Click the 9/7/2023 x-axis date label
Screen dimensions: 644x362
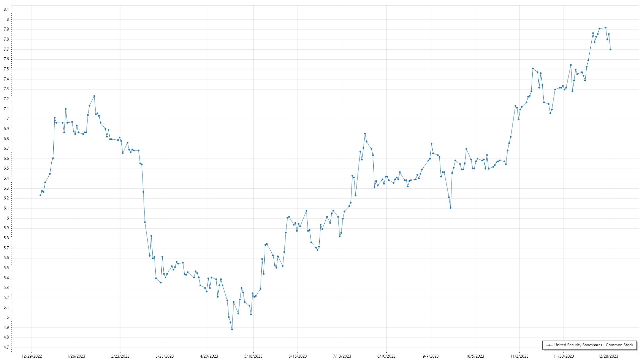(x=430, y=356)
